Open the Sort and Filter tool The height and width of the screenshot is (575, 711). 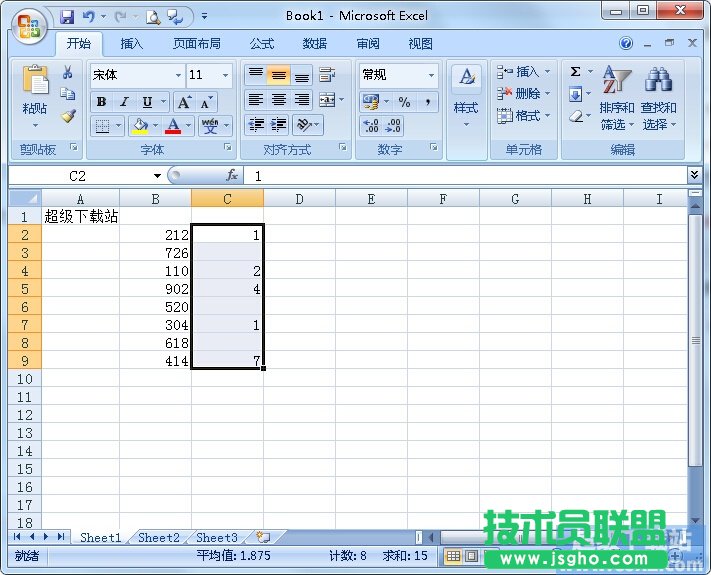point(616,98)
